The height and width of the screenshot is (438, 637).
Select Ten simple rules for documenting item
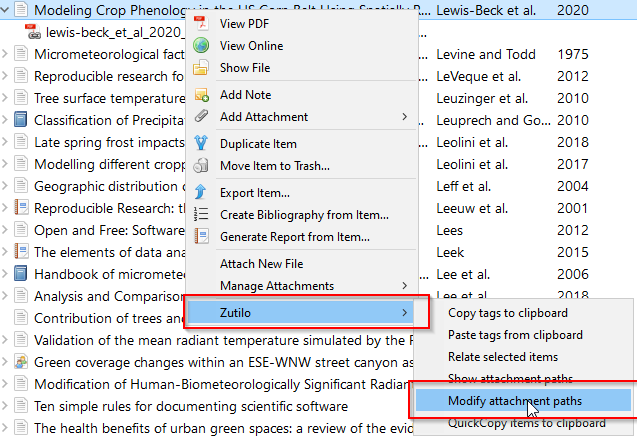pyautogui.click(x=190, y=406)
